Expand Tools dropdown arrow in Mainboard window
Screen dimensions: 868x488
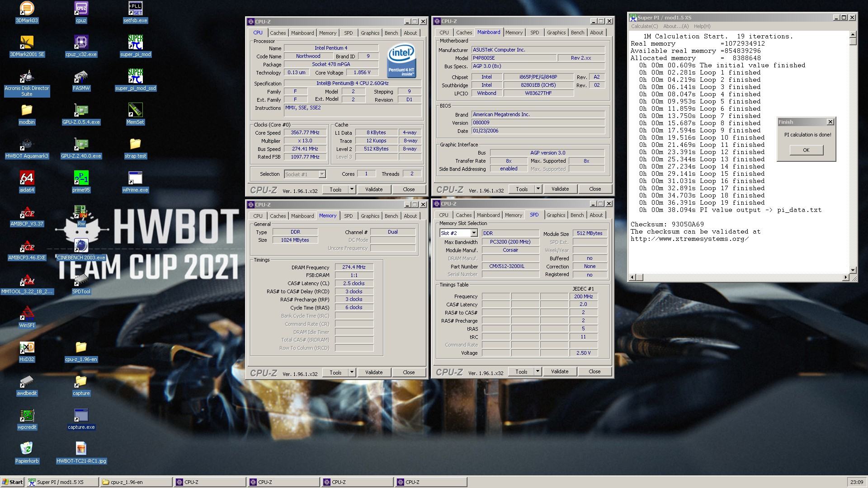[x=538, y=189]
